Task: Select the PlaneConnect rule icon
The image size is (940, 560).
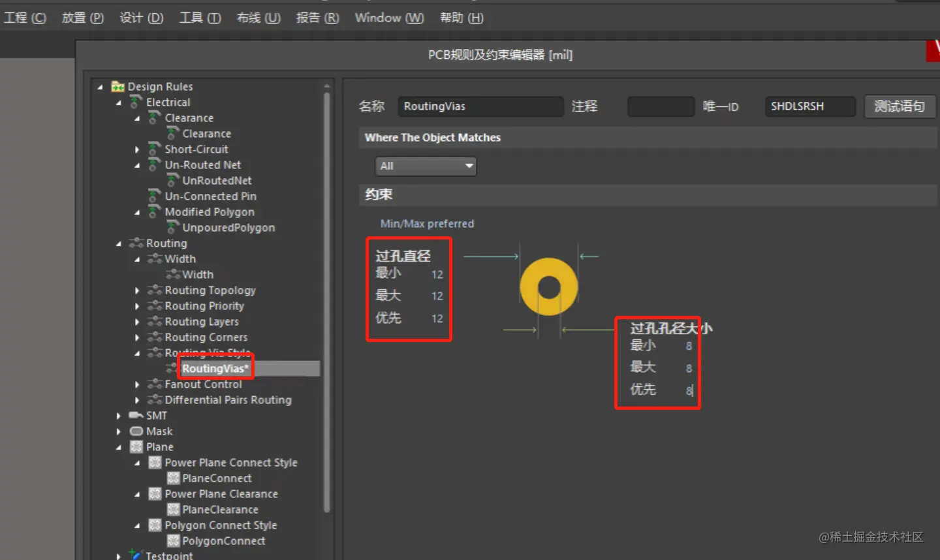Action: [173, 478]
